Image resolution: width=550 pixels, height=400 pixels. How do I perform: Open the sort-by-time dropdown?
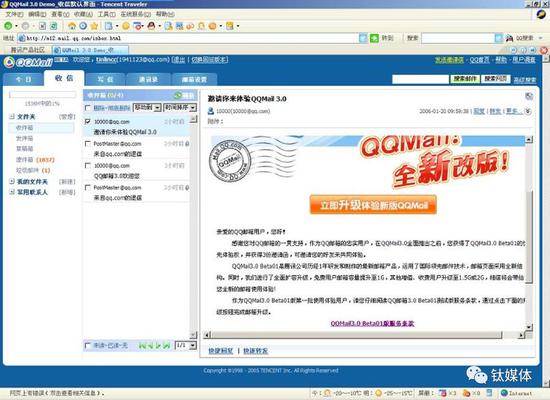click(180, 107)
